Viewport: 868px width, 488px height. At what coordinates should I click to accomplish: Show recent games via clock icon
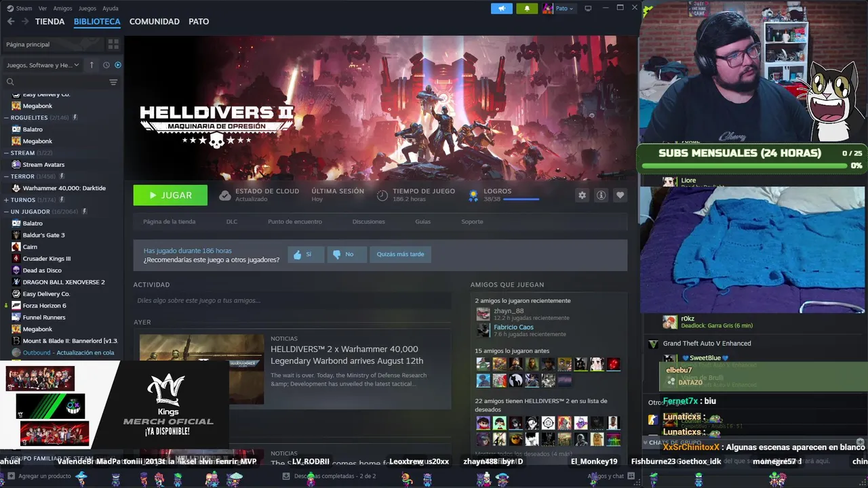pyautogui.click(x=106, y=65)
